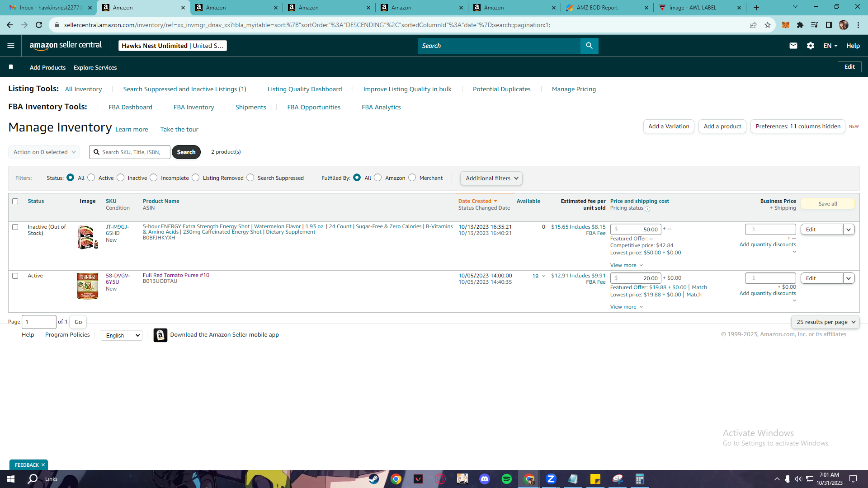Click the search magnifier button in header
The image size is (868, 488).
click(589, 46)
